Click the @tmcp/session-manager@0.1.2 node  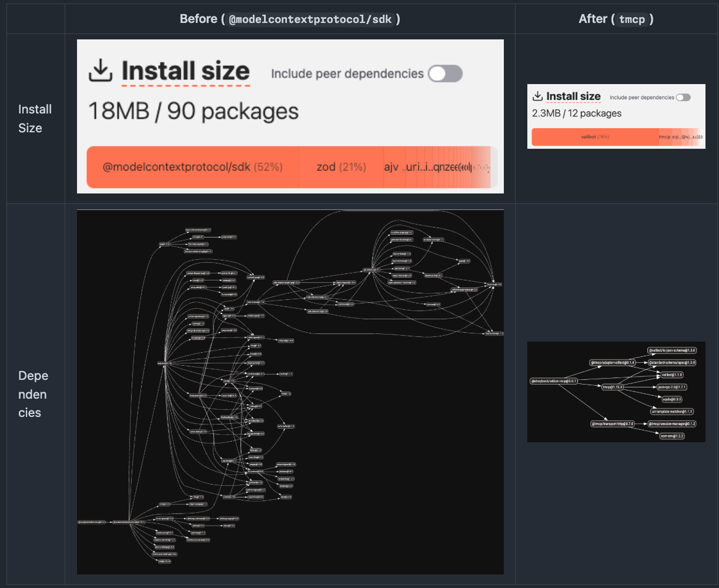coord(672,423)
